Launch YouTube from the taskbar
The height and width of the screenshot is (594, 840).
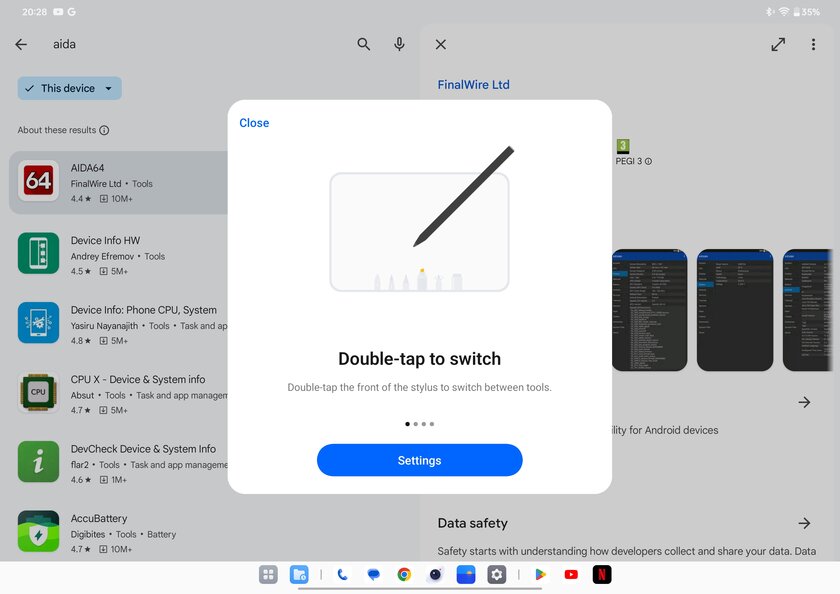tap(571, 575)
